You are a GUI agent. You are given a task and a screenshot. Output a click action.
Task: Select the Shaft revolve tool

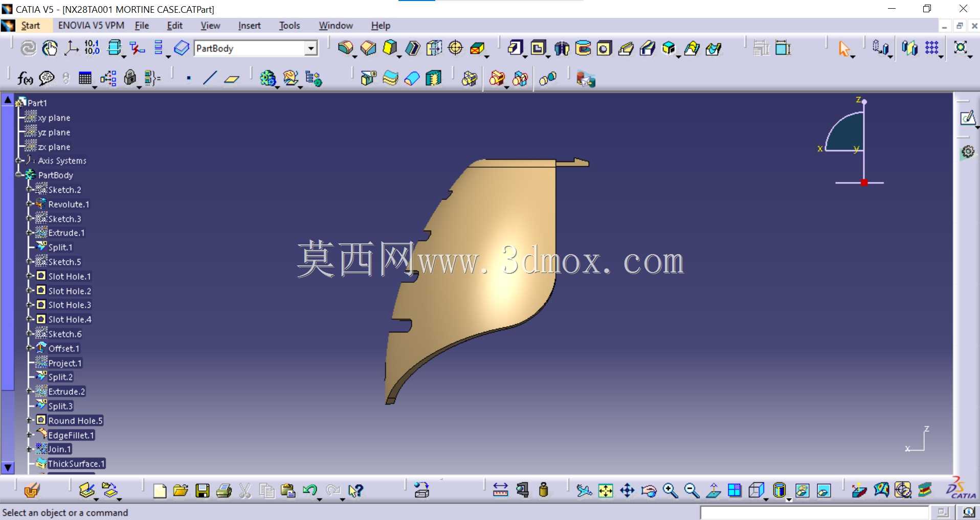[562, 48]
